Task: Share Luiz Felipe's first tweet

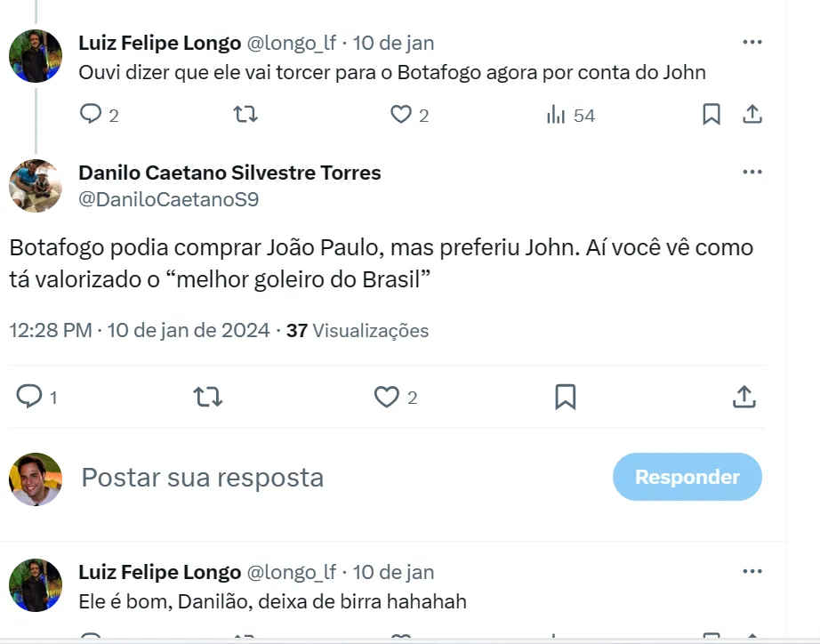Action: coord(752,115)
